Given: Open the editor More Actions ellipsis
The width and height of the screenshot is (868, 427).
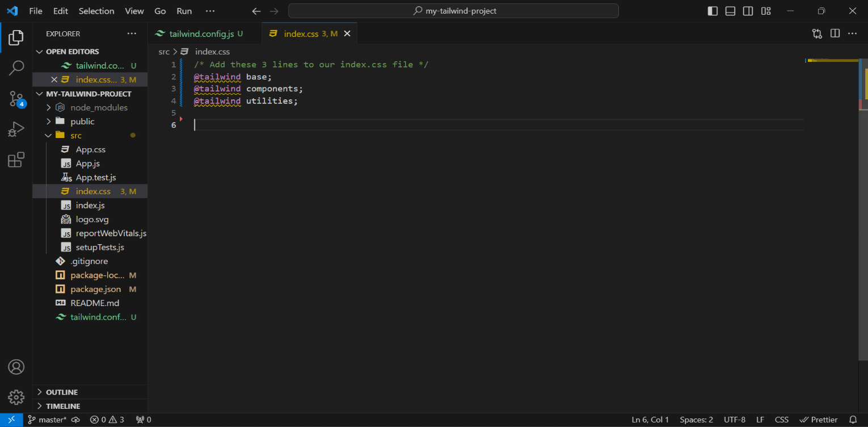Looking at the screenshot, I should 852,34.
